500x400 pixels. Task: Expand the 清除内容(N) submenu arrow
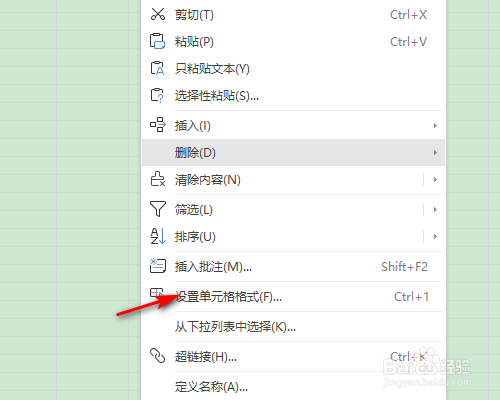(x=435, y=179)
